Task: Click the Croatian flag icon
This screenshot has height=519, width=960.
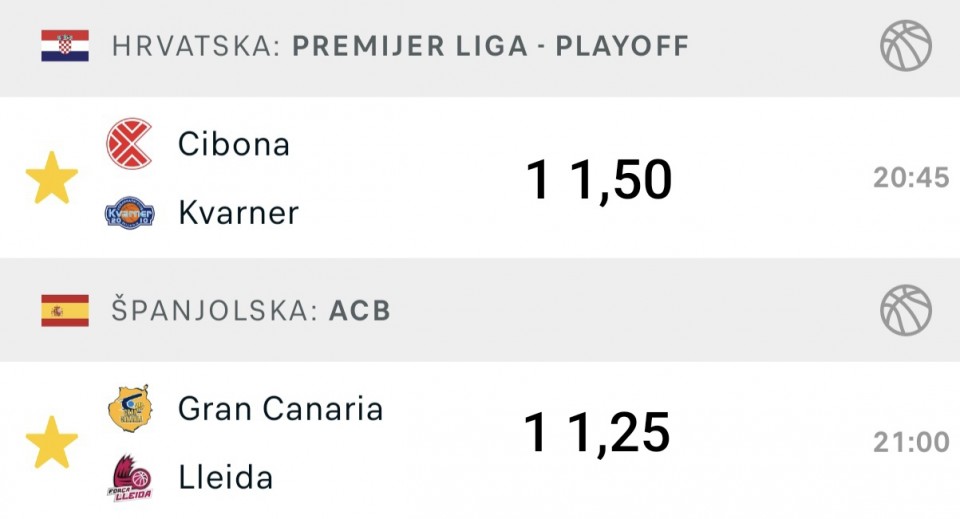Action: tap(65, 46)
